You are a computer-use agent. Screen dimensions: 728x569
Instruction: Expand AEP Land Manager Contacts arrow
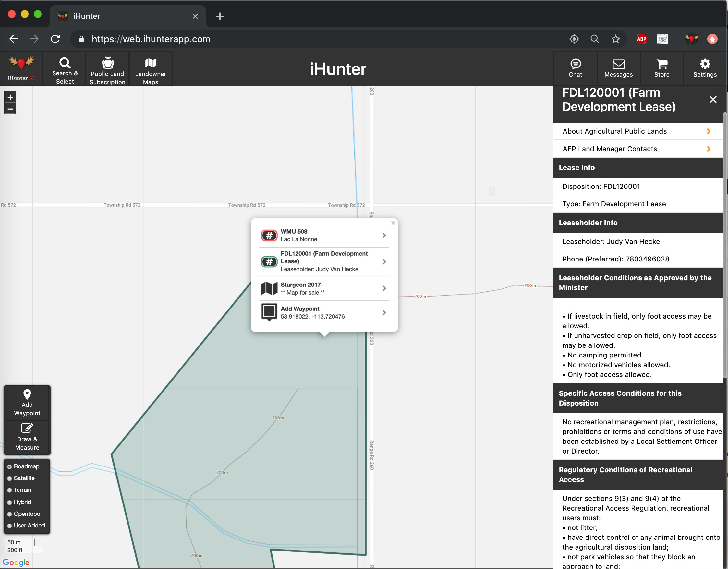pos(708,149)
